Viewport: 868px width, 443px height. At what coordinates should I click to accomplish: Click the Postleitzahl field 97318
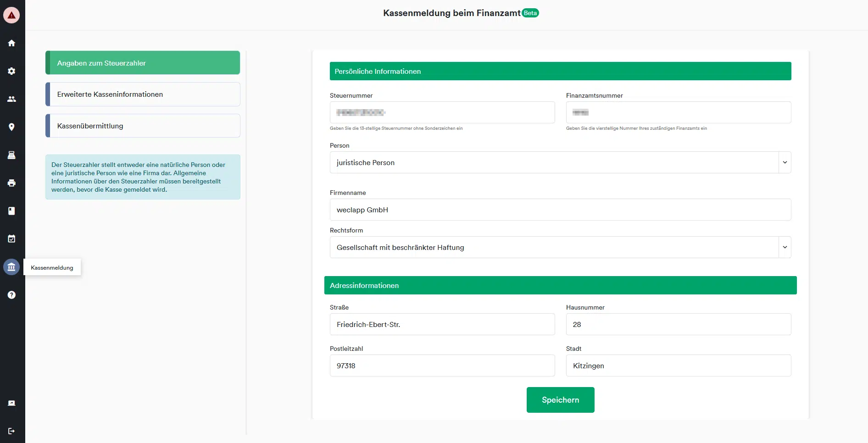(442, 365)
